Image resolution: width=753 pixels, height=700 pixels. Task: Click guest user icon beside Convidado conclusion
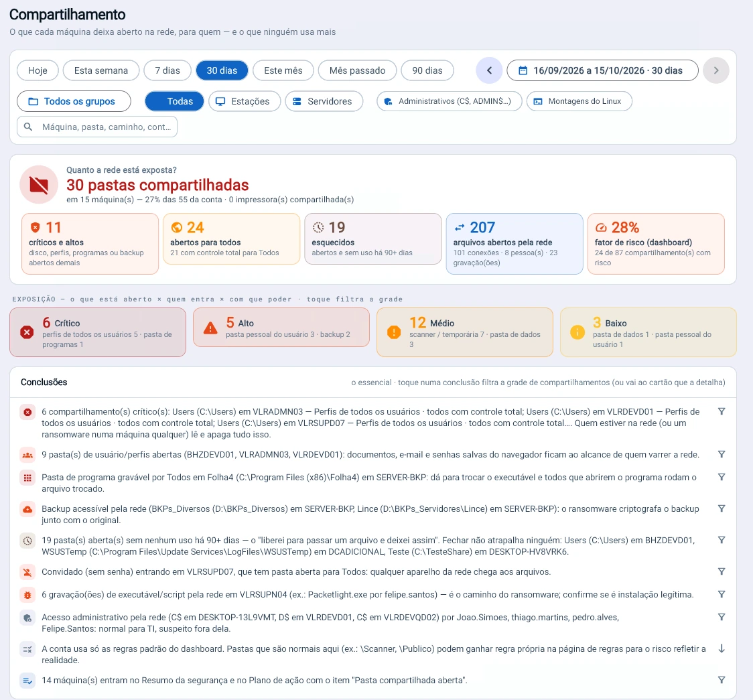click(x=27, y=572)
